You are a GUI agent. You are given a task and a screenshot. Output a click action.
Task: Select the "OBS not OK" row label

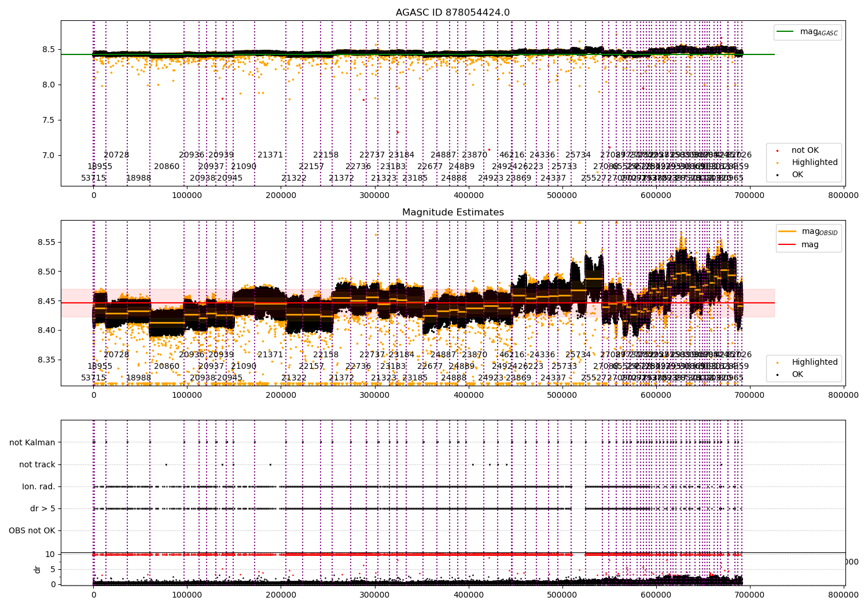tap(32, 530)
